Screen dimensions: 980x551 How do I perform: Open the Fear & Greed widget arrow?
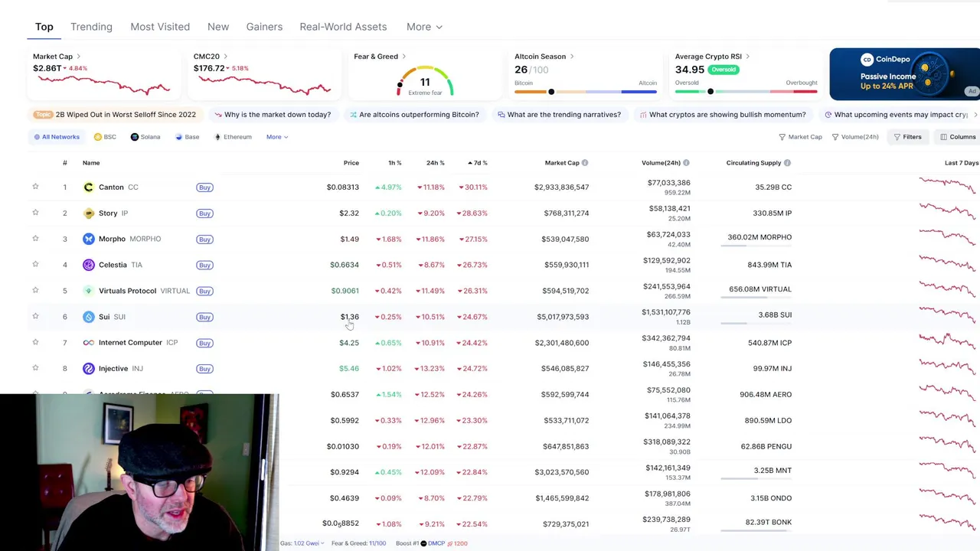point(403,57)
